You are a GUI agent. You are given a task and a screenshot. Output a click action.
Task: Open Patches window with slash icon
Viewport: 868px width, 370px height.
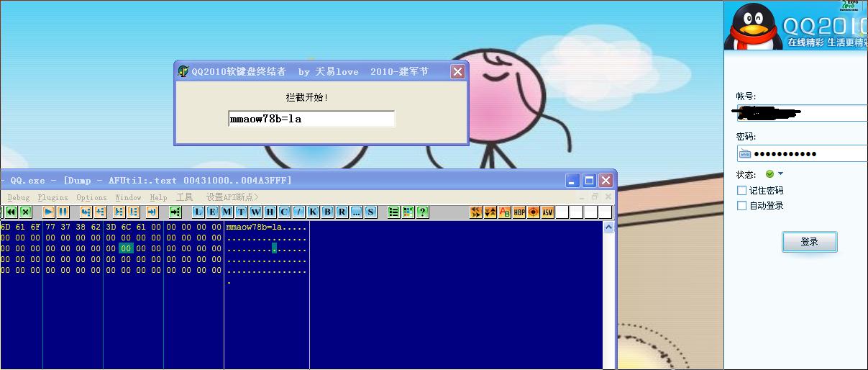click(x=298, y=212)
